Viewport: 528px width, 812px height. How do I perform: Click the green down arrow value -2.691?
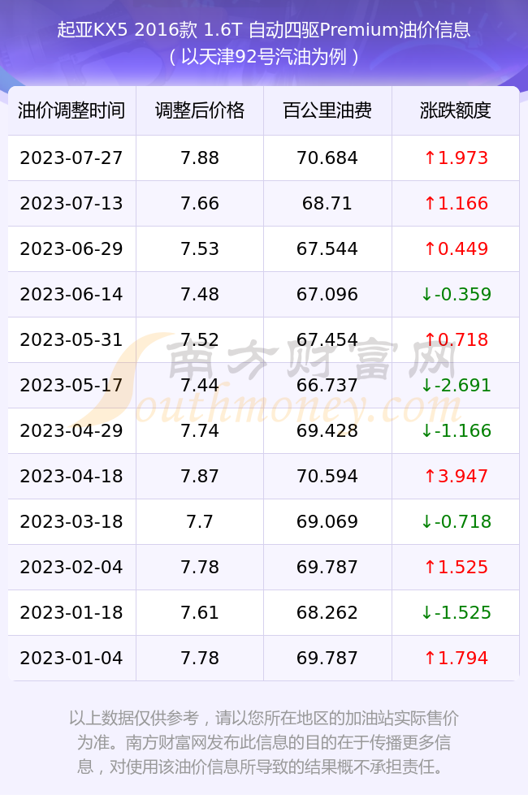pyautogui.click(x=456, y=385)
